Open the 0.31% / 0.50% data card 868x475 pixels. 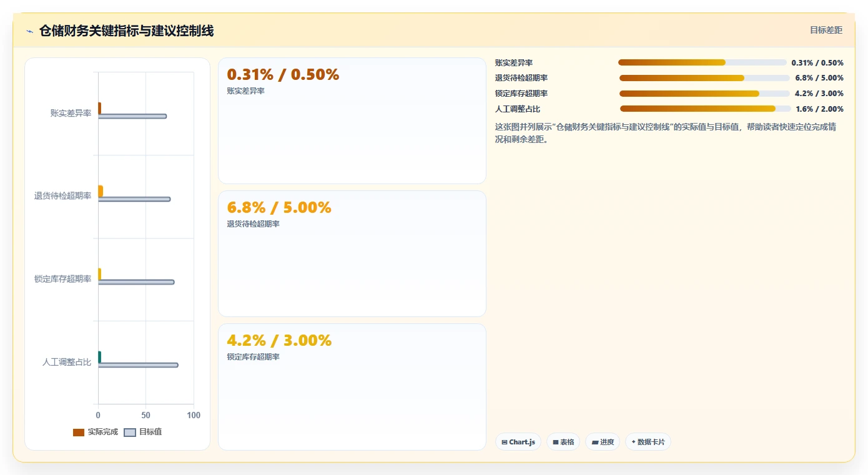352,121
